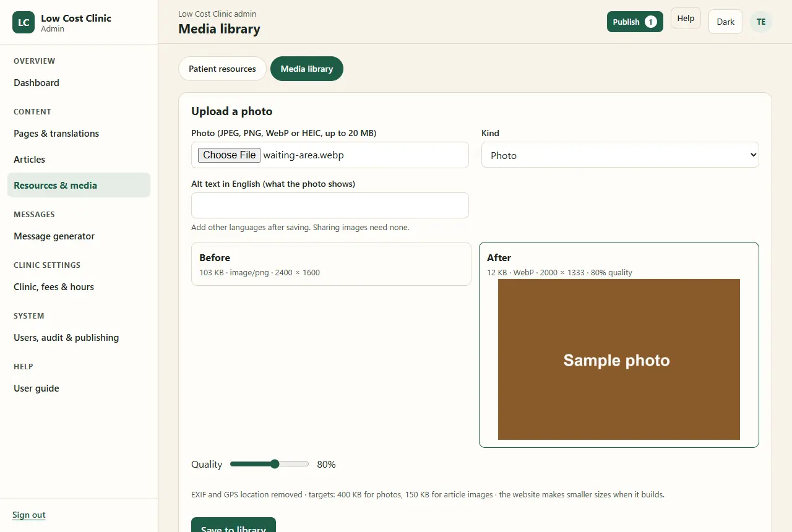Click the LC clinic logo badge

[x=24, y=22]
